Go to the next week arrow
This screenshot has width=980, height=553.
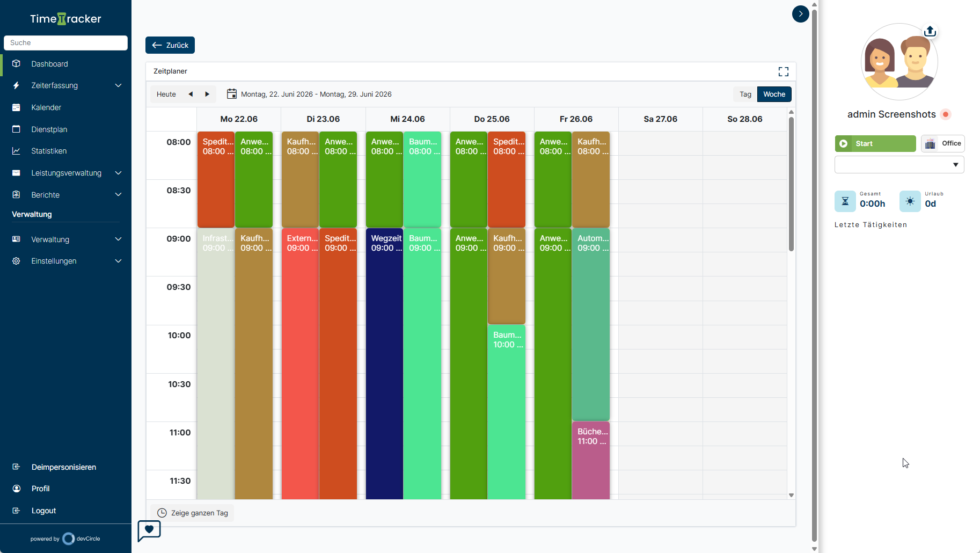[x=207, y=94]
